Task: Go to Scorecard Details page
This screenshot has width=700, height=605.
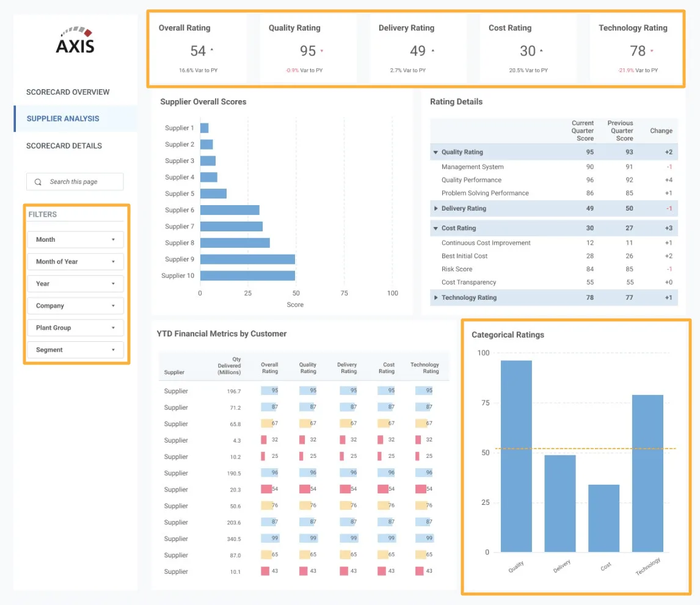Action: pos(64,146)
